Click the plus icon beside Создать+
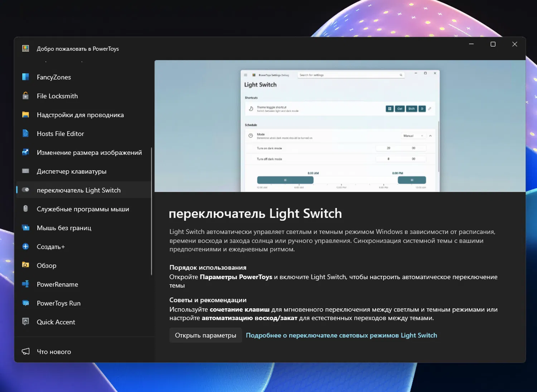Image resolution: width=537 pixels, height=392 pixels. [x=25, y=246]
